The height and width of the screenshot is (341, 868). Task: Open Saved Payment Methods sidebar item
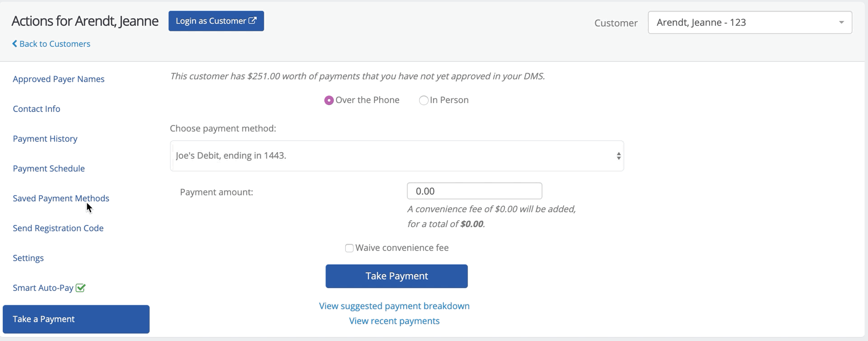pos(61,199)
